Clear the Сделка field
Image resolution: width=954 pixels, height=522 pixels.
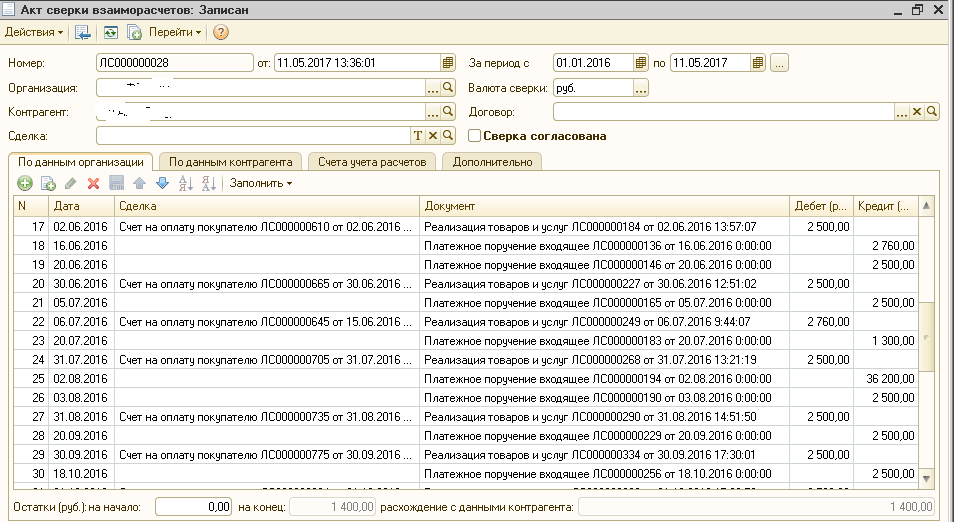pyautogui.click(x=433, y=136)
